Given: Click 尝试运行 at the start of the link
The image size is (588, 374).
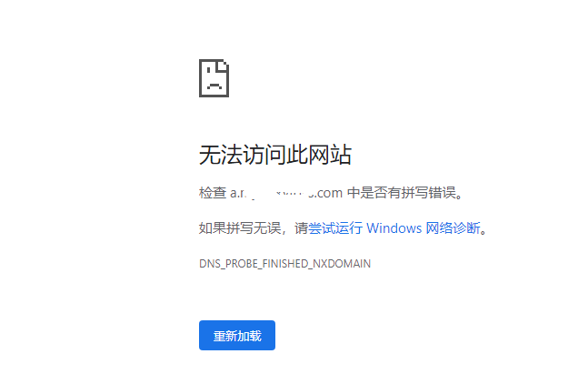Looking at the screenshot, I should click(335, 227).
